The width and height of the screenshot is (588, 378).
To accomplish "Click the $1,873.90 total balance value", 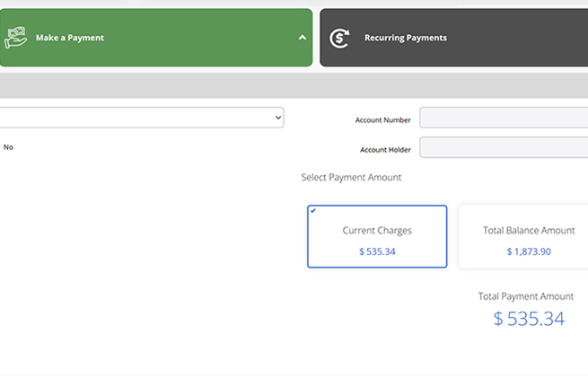I will coord(528,251).
